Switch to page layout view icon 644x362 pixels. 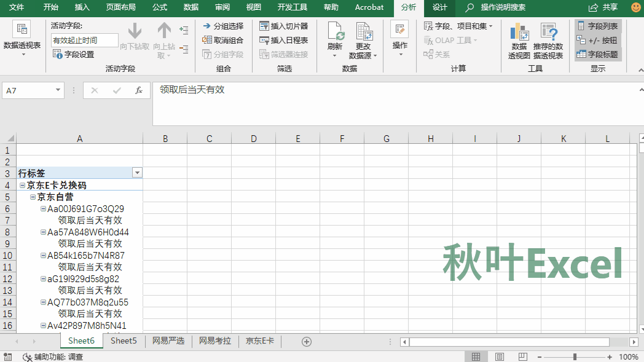coord(500,356)
